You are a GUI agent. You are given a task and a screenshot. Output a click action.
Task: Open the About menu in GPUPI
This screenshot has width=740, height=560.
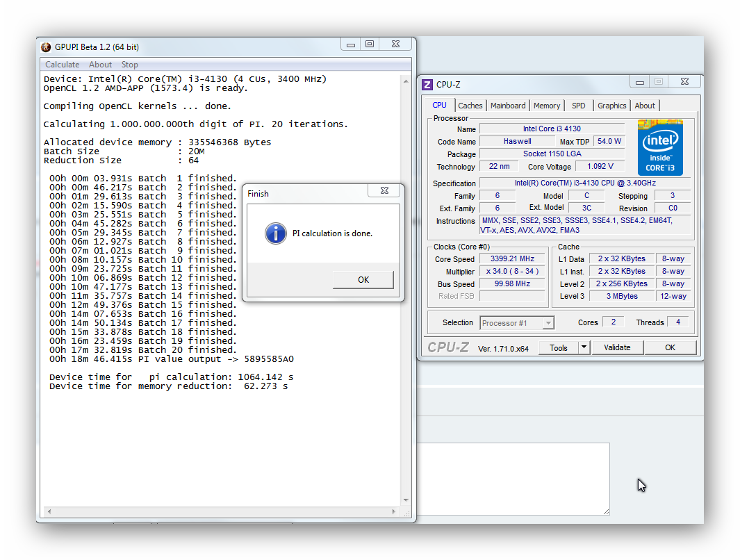tap(100, 65)
